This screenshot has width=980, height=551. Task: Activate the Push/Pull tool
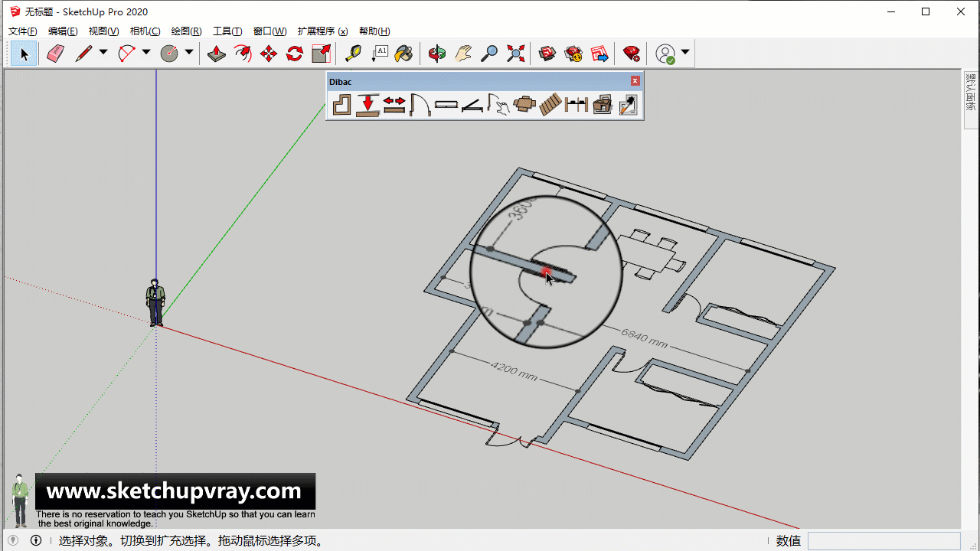[x=217, y=54]
